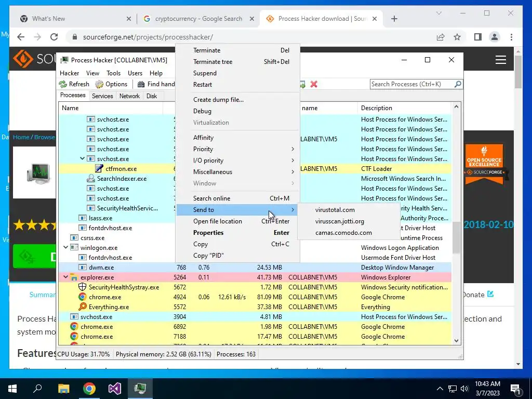Choose Search online in context menu

pos(237,198)
